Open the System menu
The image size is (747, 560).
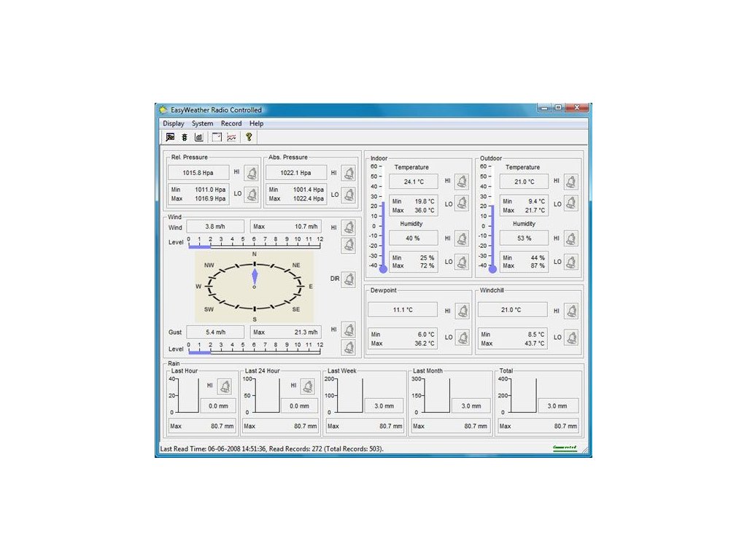coord(202,123)
